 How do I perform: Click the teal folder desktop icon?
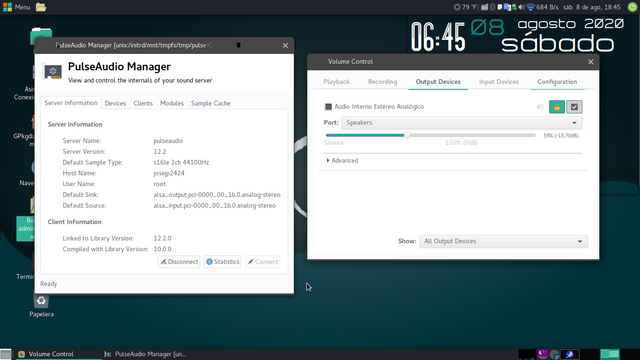coord(41,35)
